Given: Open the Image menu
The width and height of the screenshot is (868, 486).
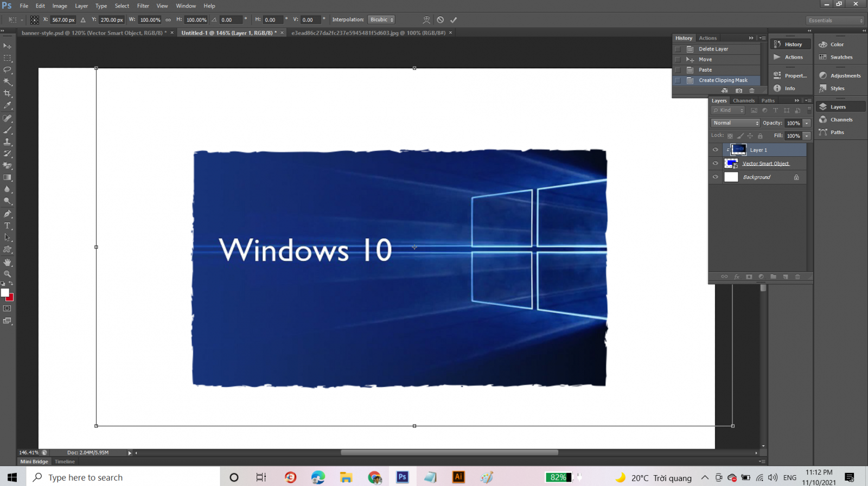Looking at the screenshot, I should (60, 6).
